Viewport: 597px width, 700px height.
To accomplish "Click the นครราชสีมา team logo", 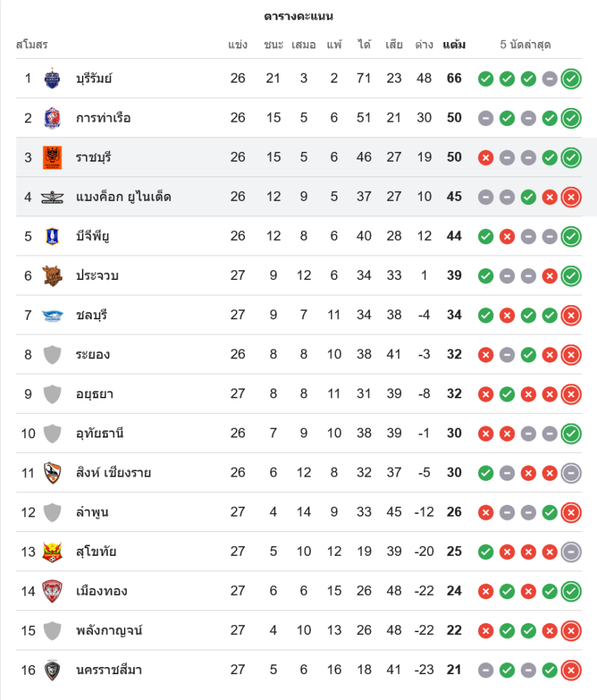I will 52,670.
